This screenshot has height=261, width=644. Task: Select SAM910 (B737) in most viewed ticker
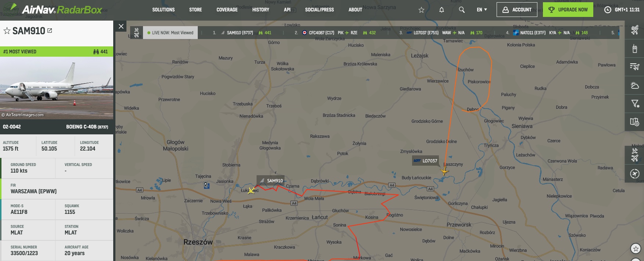pyautogui.click(x=240, y=33)
